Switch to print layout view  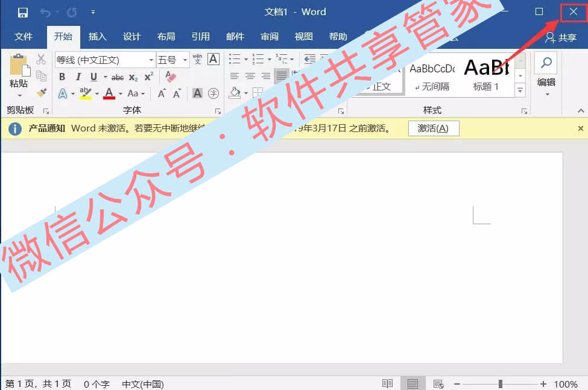pos(413,384)
